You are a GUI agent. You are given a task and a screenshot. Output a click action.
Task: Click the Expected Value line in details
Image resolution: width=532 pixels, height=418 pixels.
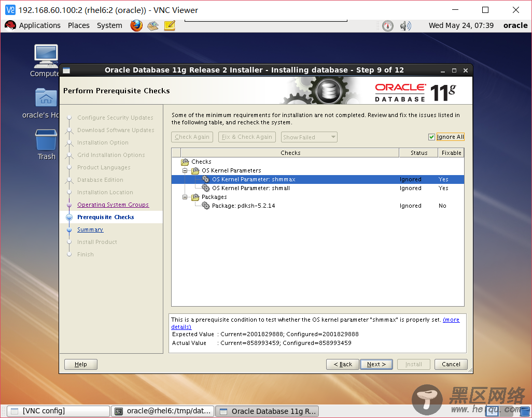[265, 334]
